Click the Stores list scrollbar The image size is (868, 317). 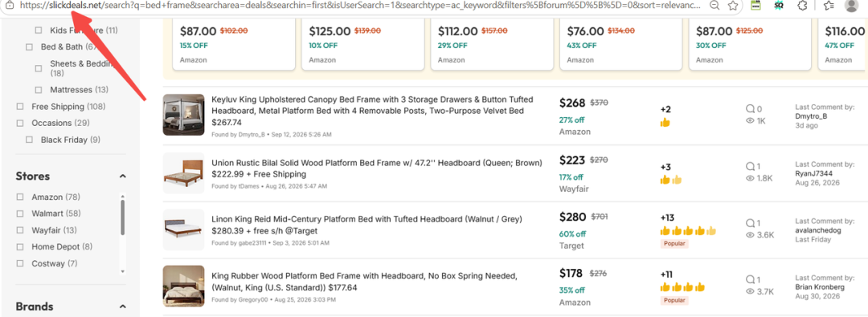click(x=122, y=218)
